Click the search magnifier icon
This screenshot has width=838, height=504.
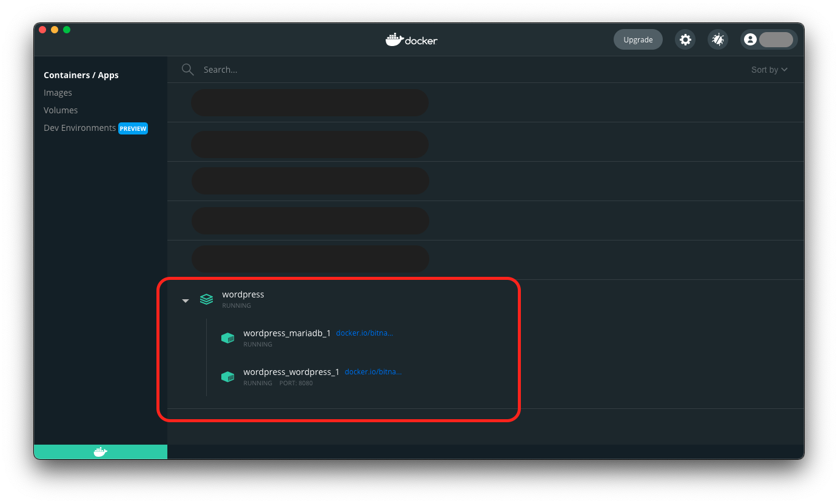click(x=188, y=70)
